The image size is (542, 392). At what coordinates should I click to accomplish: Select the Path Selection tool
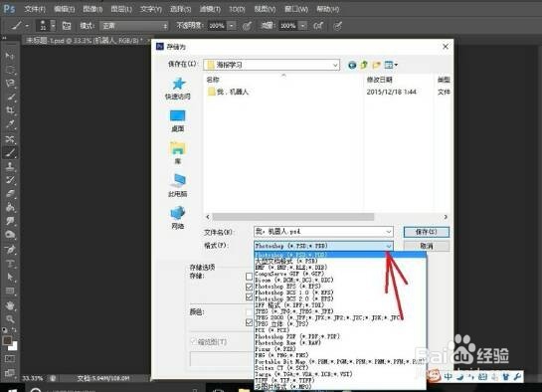[10, 278]
